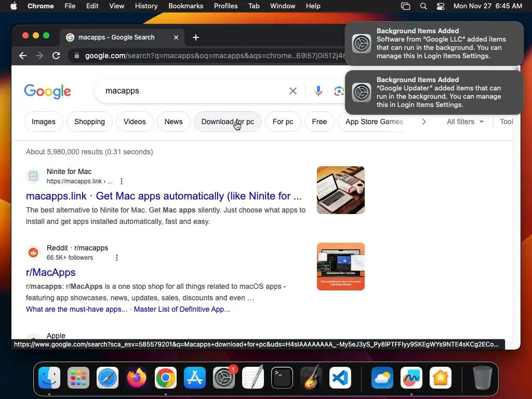The width and height of the screenshot is (532, 399).
Task: Click the Stage Manager menu bar icon
Action: (405, 6)
